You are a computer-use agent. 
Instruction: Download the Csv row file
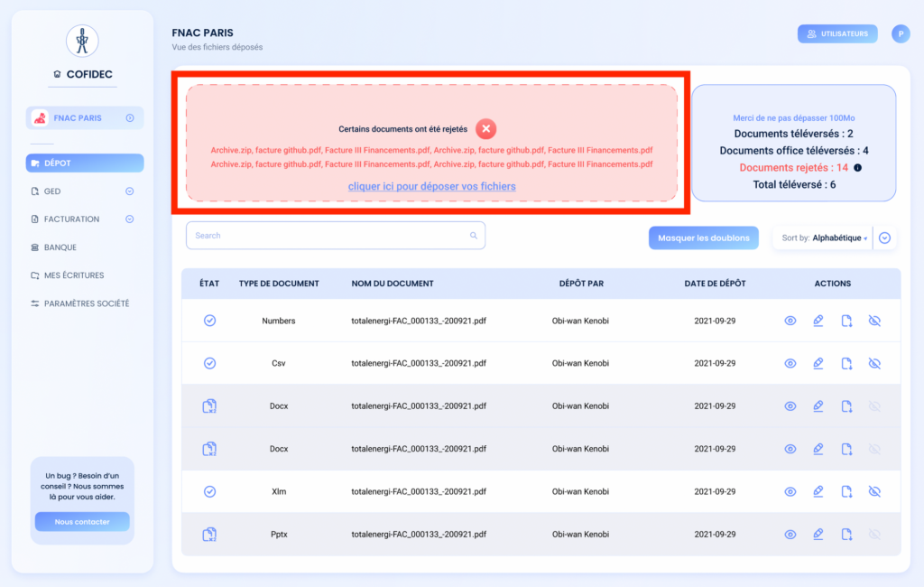click(846, 363)
